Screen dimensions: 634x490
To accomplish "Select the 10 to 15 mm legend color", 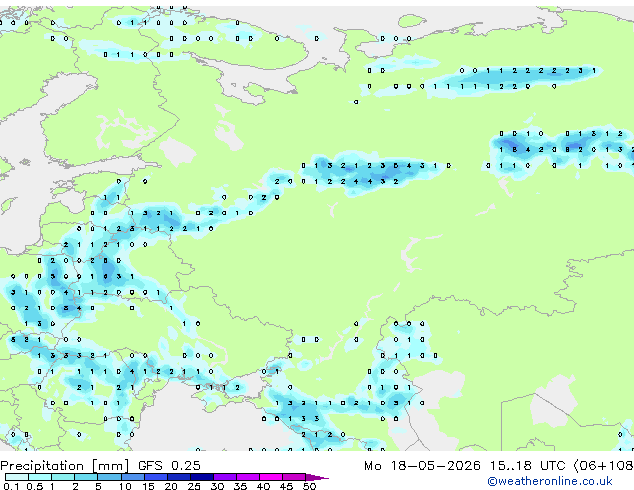I will coord(133,477).
